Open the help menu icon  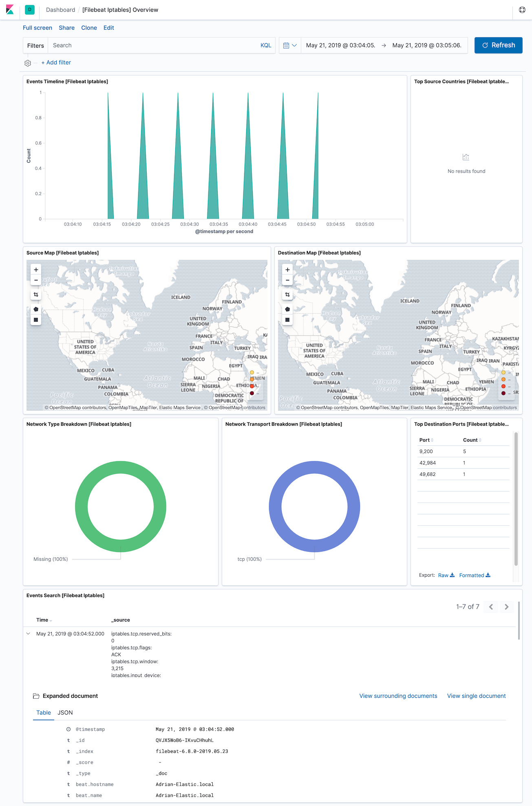522,10
